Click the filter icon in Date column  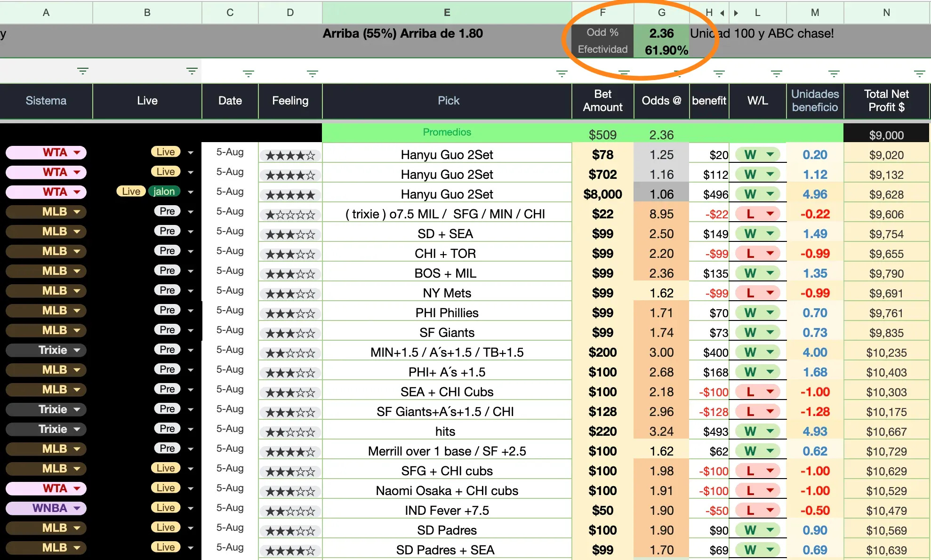[248, 74]
